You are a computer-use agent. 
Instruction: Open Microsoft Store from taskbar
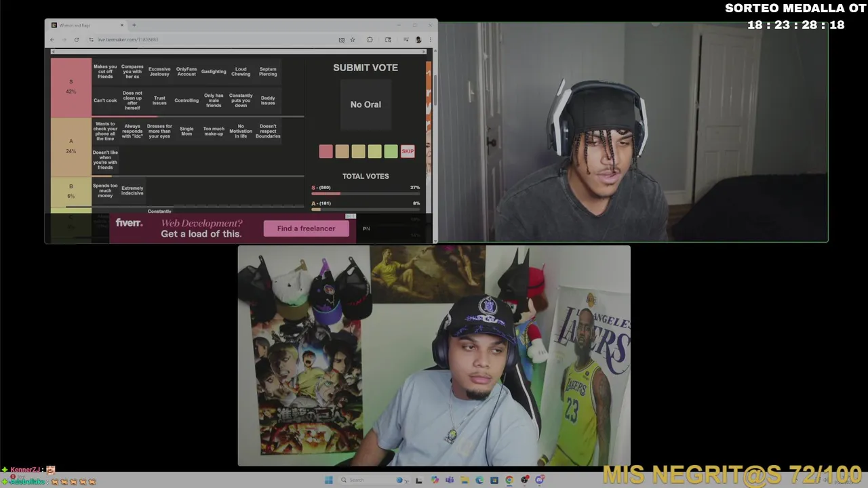coord(494,480)
